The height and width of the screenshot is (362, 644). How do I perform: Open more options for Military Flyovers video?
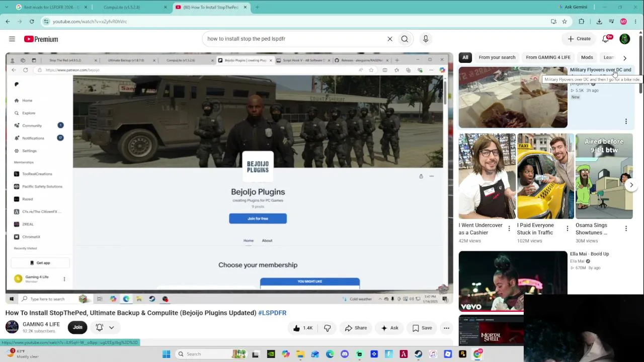pyautogui.click(x=626, y=121)
